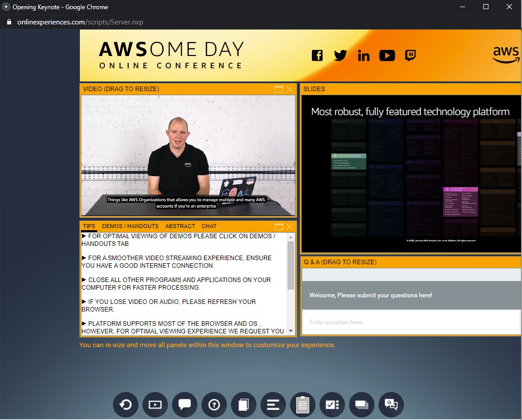This screenshot has width=522, height=420.
Task: Open the documents/handouts icon in the toolbar
Action: click(x=243, y=405)
